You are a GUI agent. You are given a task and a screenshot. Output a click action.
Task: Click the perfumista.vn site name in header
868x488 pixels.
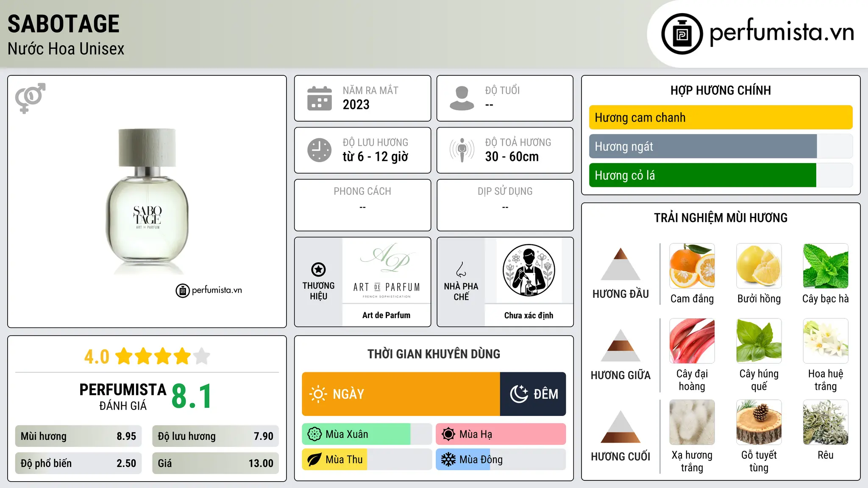click(782, 32)
